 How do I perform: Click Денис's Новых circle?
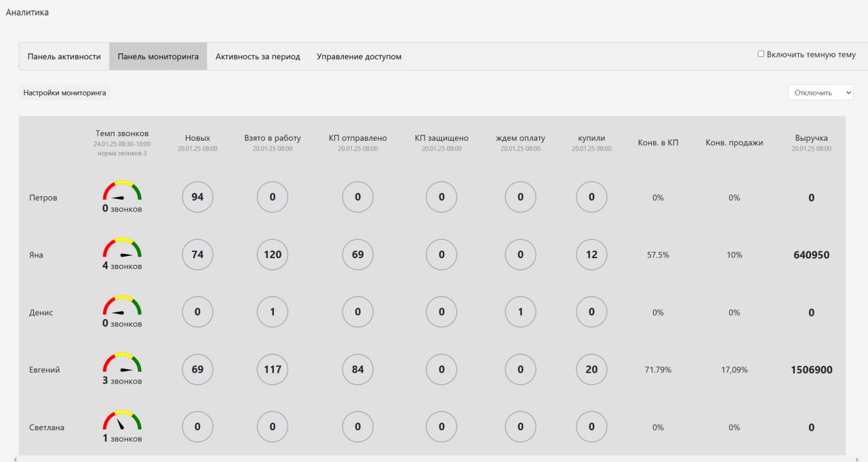coord(198,312)
